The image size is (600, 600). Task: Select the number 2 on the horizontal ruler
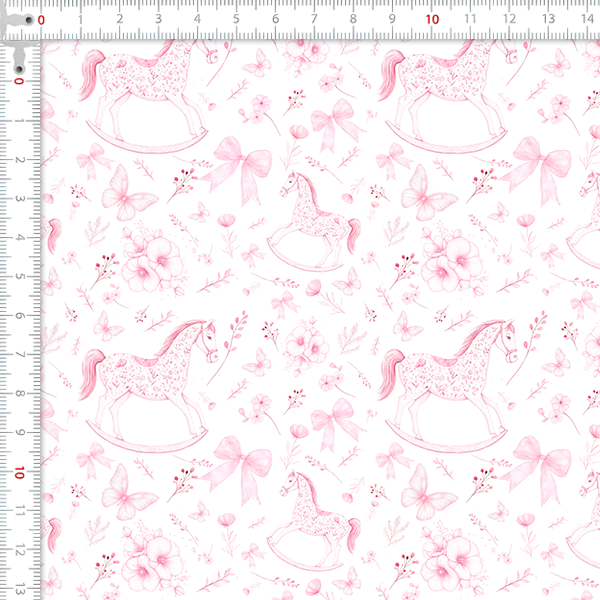click(120, 19)
